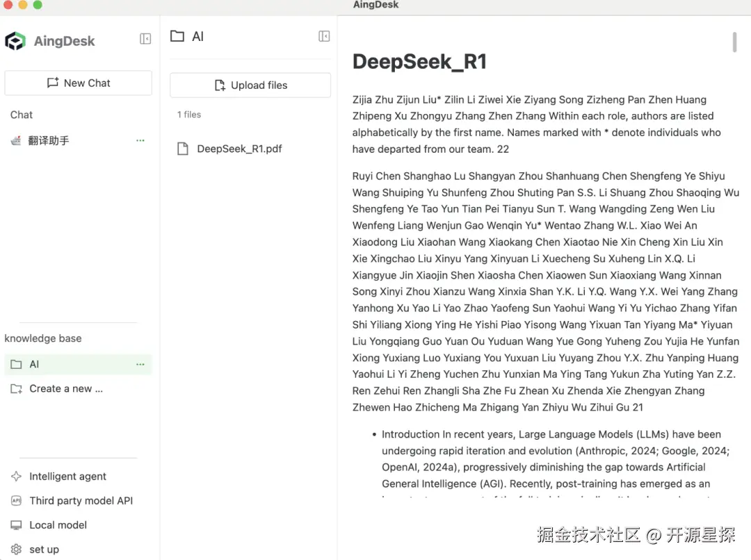Click the macOS red close button
Screen dimensions: 751x560
click(8, 5)
